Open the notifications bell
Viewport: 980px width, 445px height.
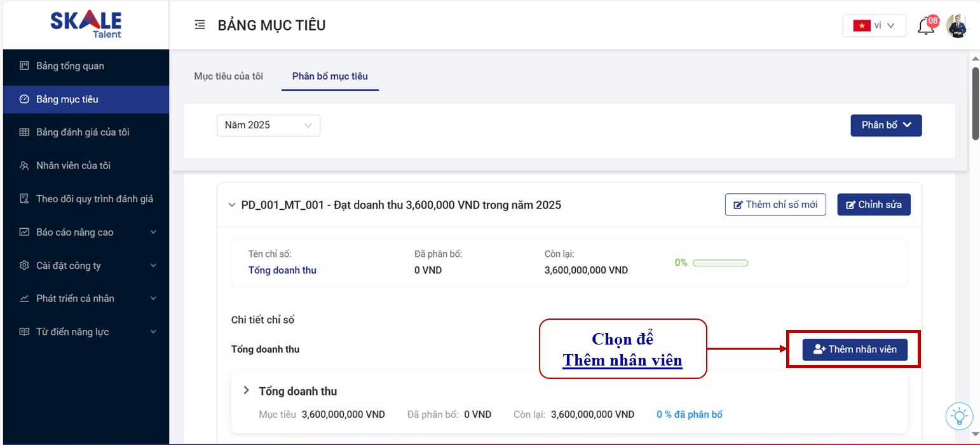[927, 26]
